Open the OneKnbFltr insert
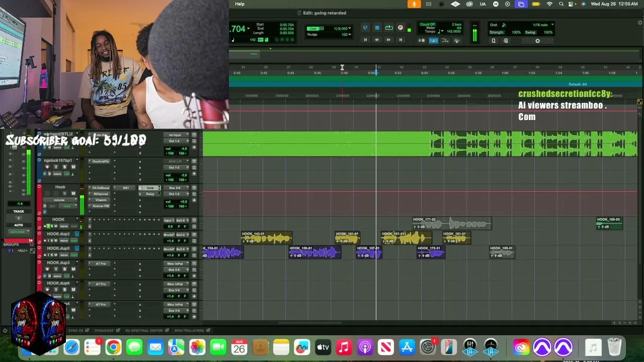 (101, 161)
